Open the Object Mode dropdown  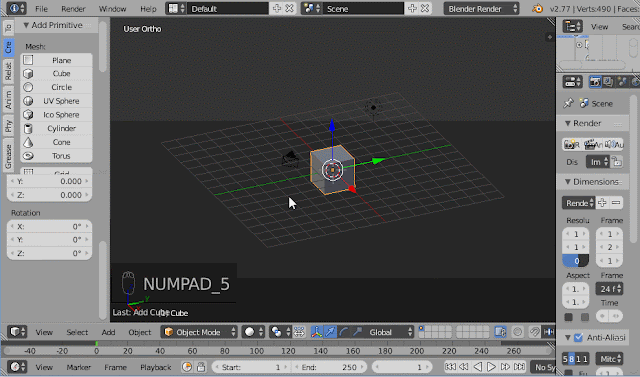point(199,332)
